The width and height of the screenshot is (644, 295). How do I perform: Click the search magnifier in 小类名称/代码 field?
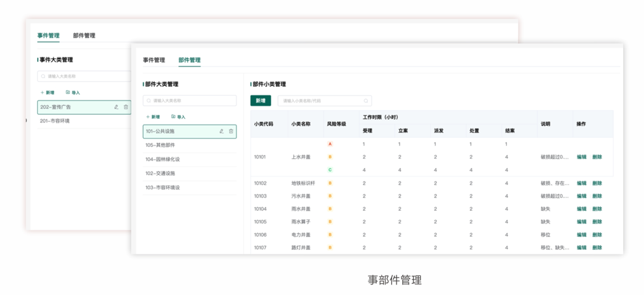[x=366, y=101]
